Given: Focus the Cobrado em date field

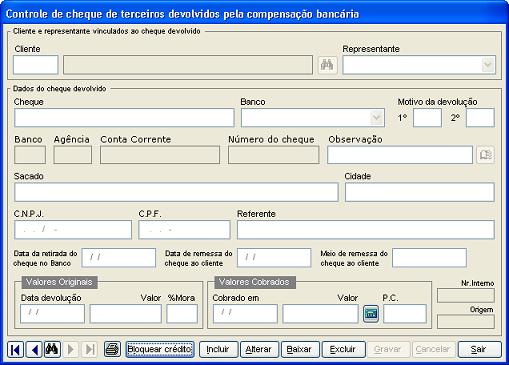Looking at the screenshot, I should click(x=245, y=314).
